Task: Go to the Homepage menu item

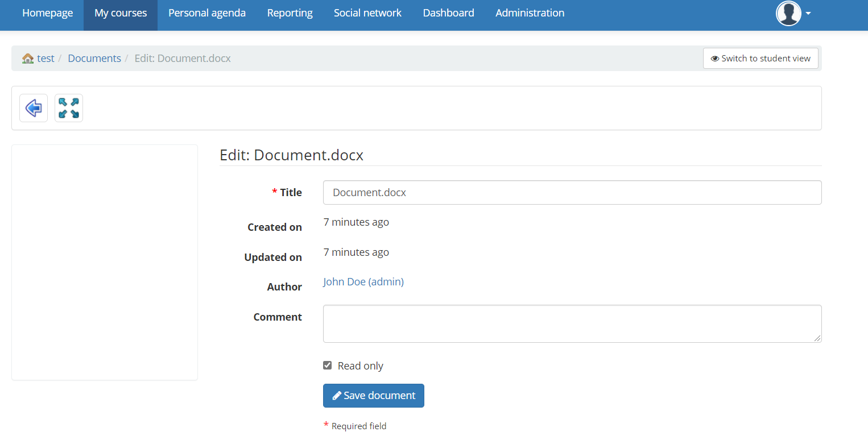Action: [48, 13]
